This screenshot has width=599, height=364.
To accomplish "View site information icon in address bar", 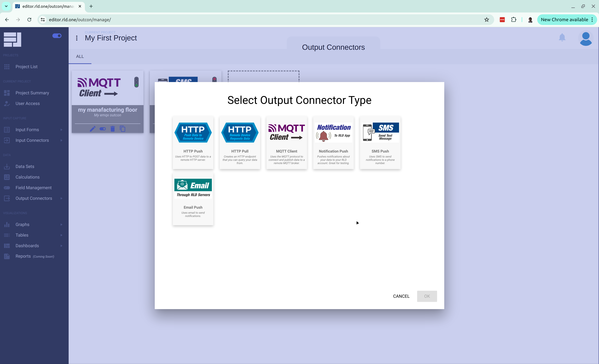I will 43,20.
